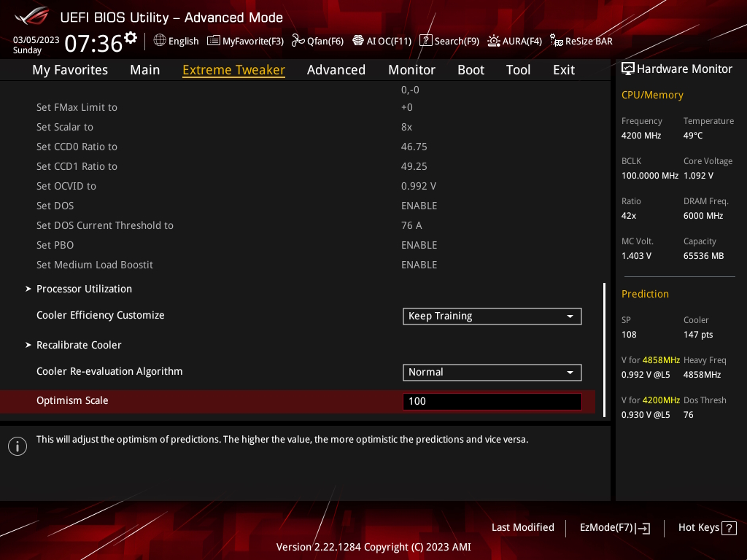Image resolution: width=747 pixels, height=560 pixels.
Task: Click Cooler Efficiency Customize label
Action: [x=101, y=315]
